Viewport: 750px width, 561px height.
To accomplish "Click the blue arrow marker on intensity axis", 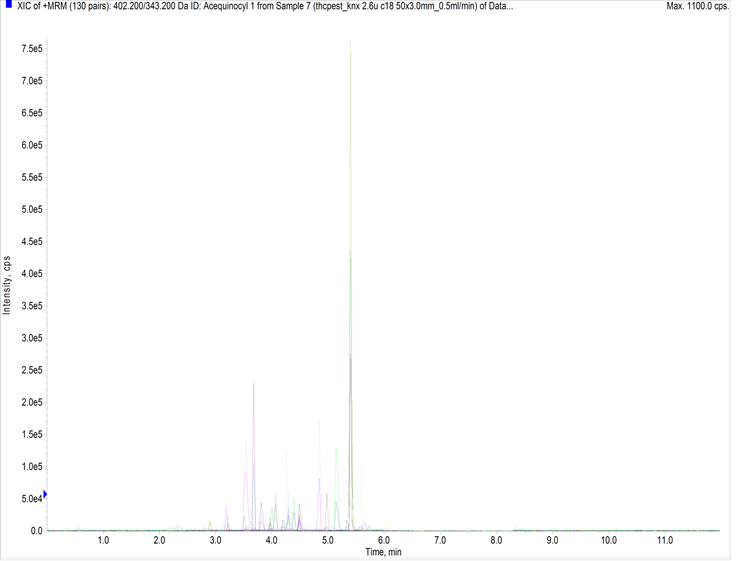I will (x=45, y=494).
